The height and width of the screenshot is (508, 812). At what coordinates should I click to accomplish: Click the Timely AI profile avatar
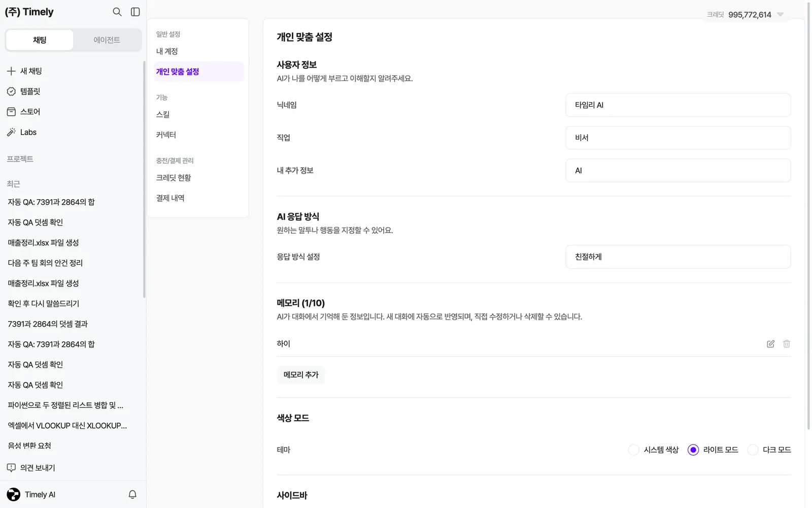click(14, 494)
